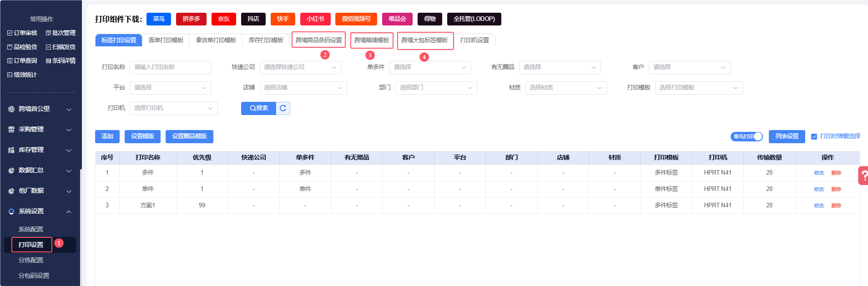Open the 快递公司 dropdown

coord(300,67)
